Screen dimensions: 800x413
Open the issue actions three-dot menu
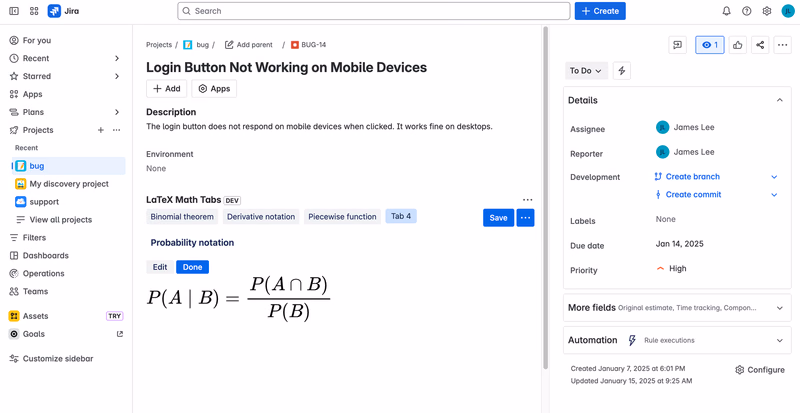[x=782, y=45]
